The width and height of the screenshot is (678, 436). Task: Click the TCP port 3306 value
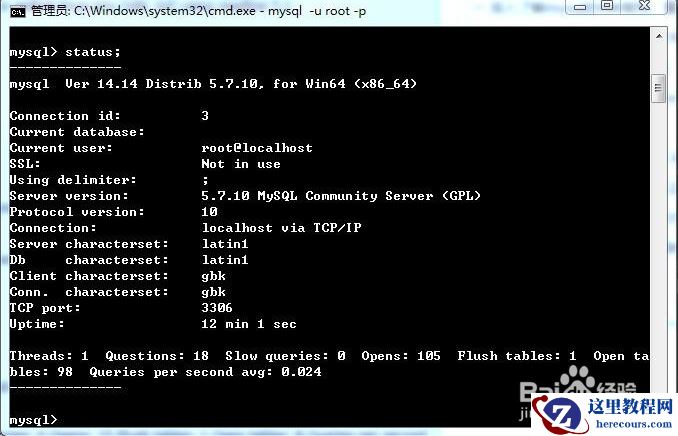217,308
